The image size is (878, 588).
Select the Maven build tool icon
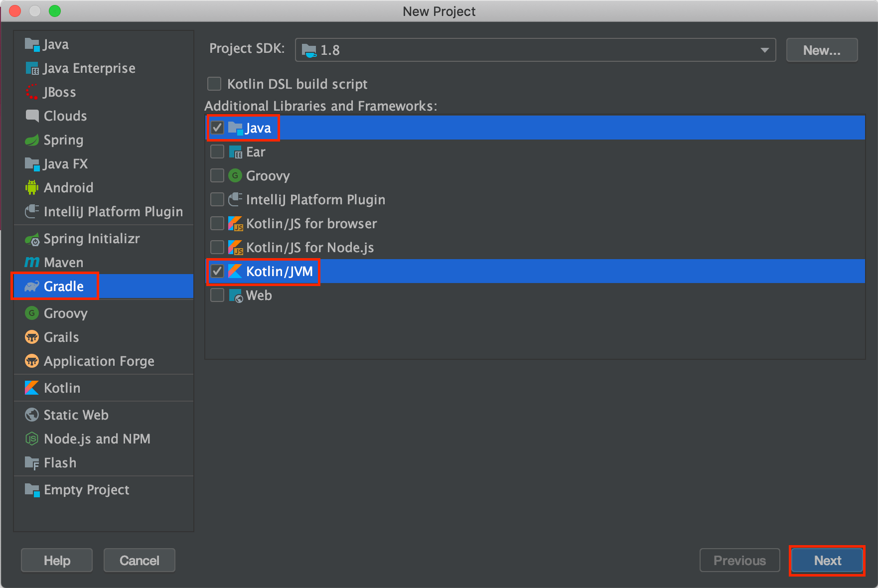click(x=31, y=262)
